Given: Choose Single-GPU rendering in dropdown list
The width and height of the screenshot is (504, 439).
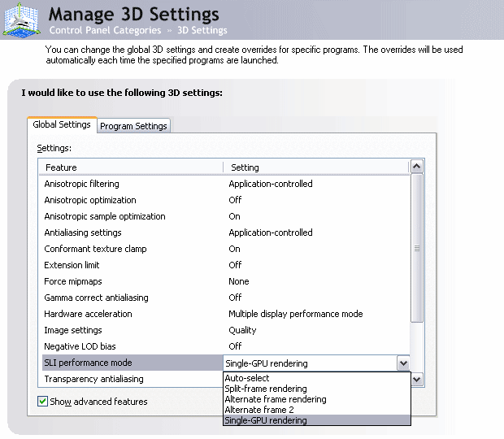Looking at the screenshot, I should 266,420.
